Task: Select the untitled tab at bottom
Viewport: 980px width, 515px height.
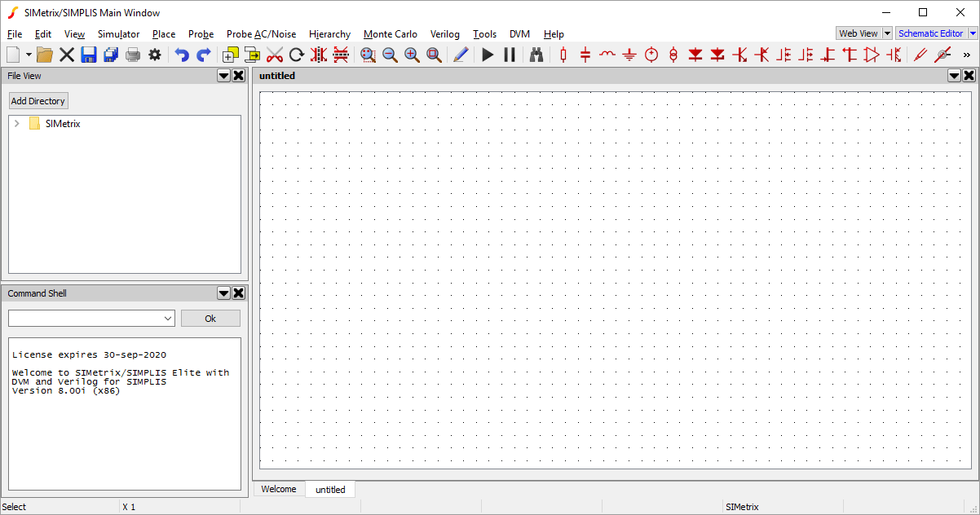Action: coord(330,490)
